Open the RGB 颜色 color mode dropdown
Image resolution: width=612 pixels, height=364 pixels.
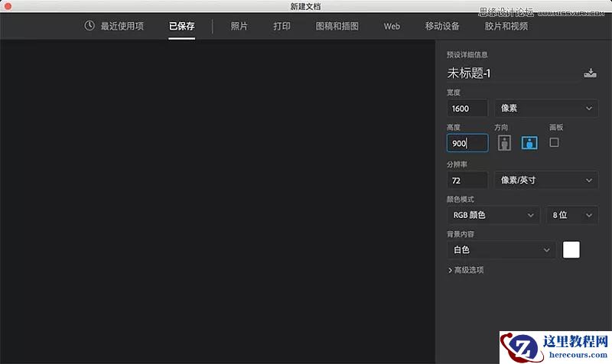pyautogui.click(x=493, y=215)
